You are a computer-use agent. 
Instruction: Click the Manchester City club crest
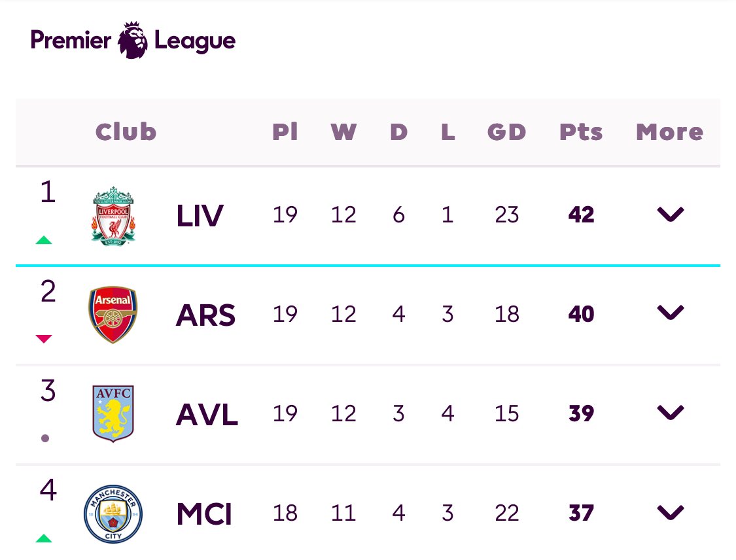click(x=113, y=514)
